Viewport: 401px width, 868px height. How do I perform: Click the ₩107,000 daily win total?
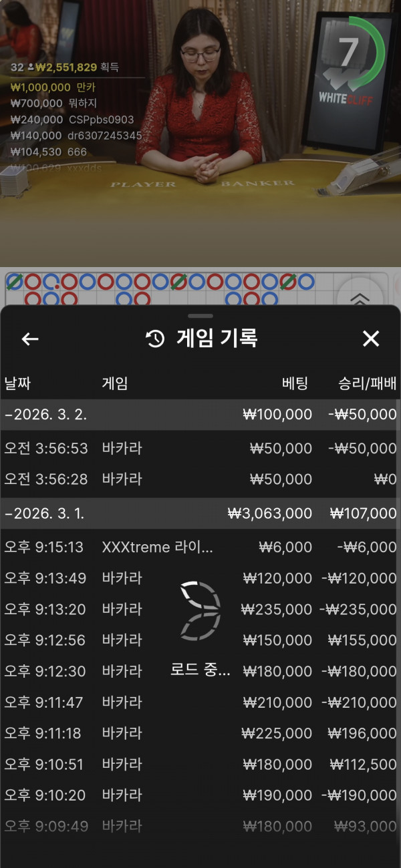pyautogui.click(x=364, y=513)
